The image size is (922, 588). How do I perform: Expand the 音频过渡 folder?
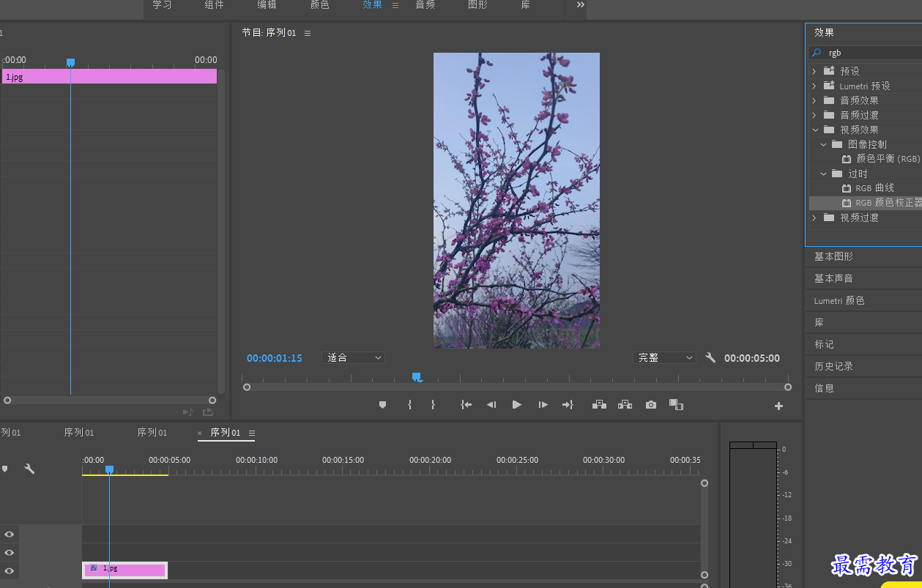(x=814, y=115)
